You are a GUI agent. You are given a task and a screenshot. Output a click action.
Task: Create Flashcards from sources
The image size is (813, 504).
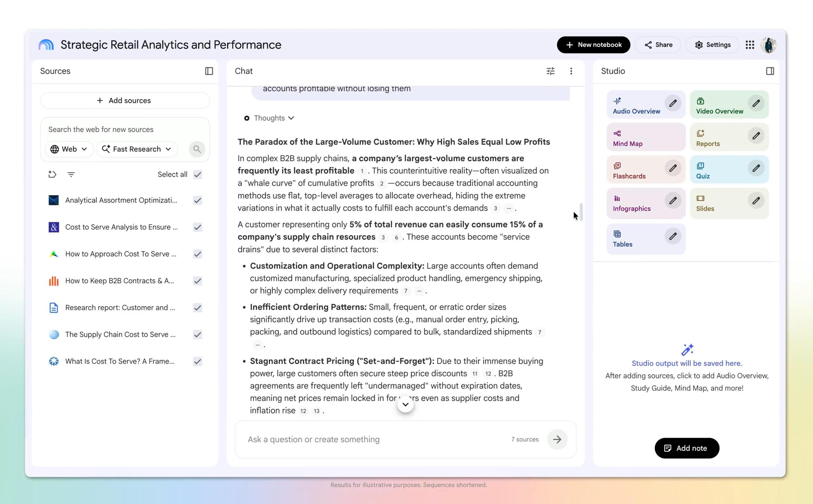646,170
